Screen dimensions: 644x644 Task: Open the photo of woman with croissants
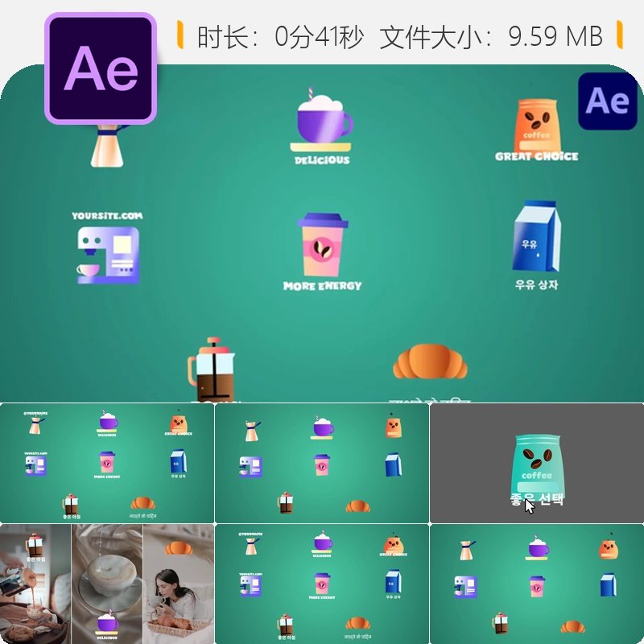179,584
